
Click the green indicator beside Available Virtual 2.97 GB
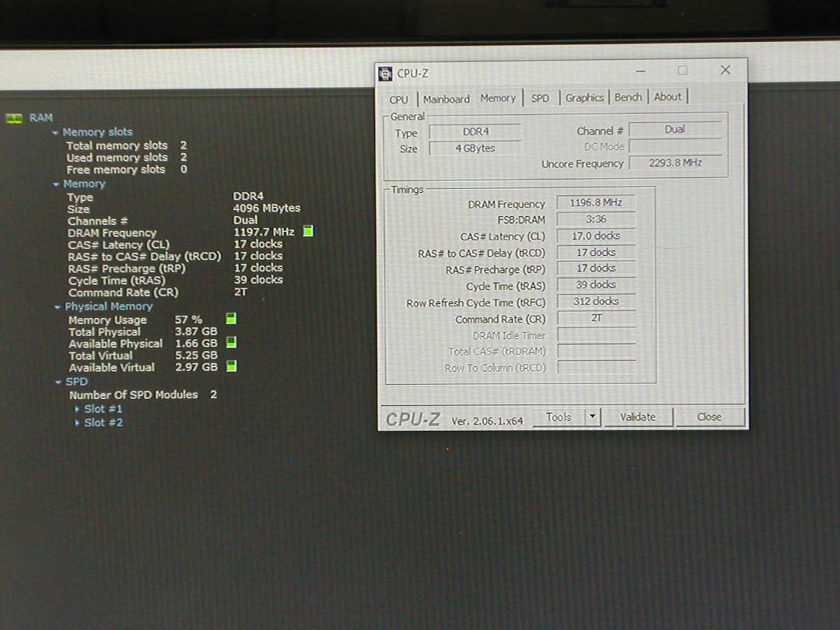[x=232, y=366]
